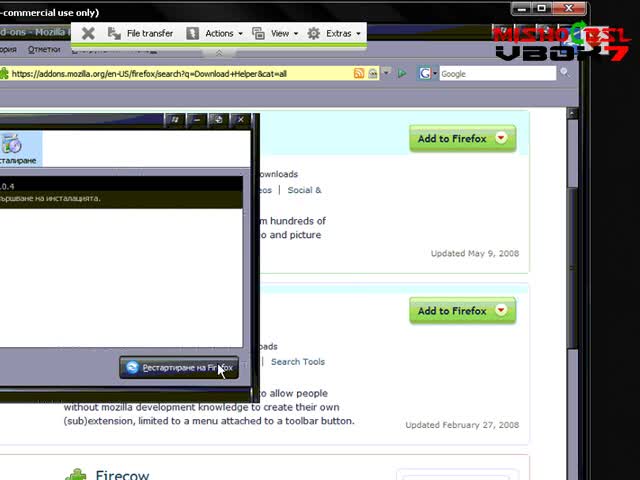This screenshot has height=480, width=640.
Task: Click the RSS feed icon in address bar
Action: 359,73
